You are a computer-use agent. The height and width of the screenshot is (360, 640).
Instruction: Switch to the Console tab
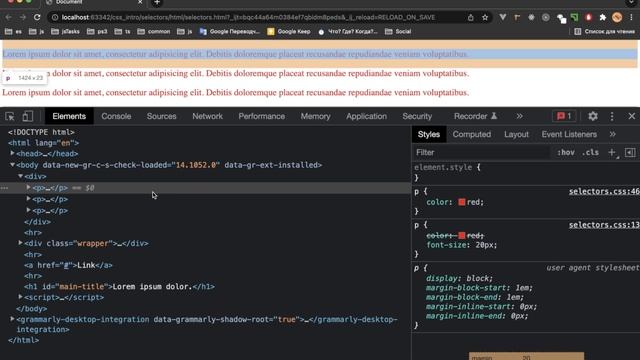pos(116,116)
